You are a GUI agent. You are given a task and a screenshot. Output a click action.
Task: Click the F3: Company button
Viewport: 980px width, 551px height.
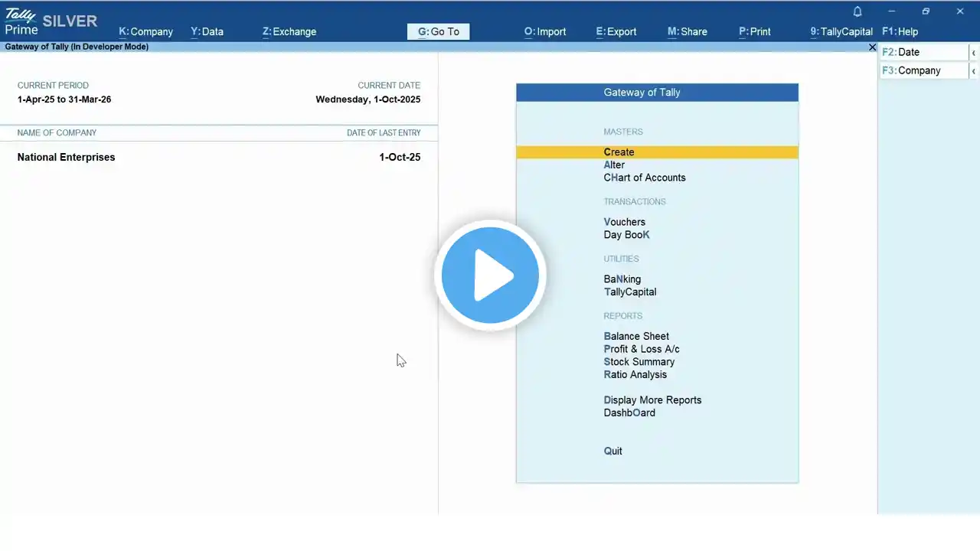click(924, 70)
